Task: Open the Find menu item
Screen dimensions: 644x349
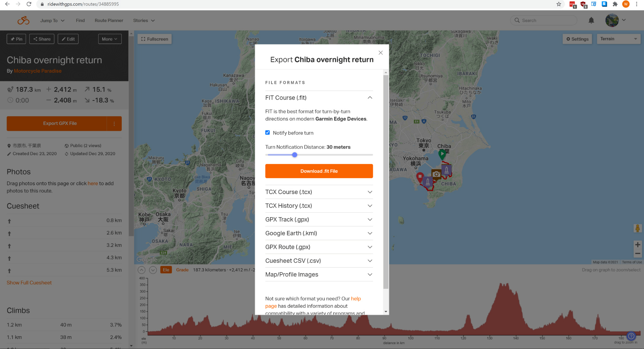Action: click(x=80, y=20)
